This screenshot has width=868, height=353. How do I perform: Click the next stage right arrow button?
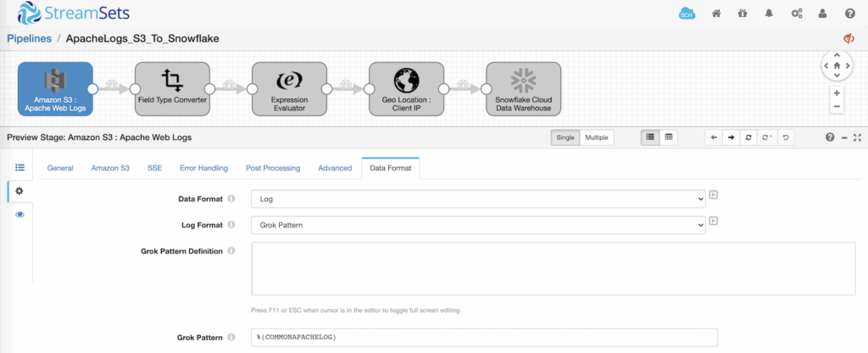coord(731,137)
